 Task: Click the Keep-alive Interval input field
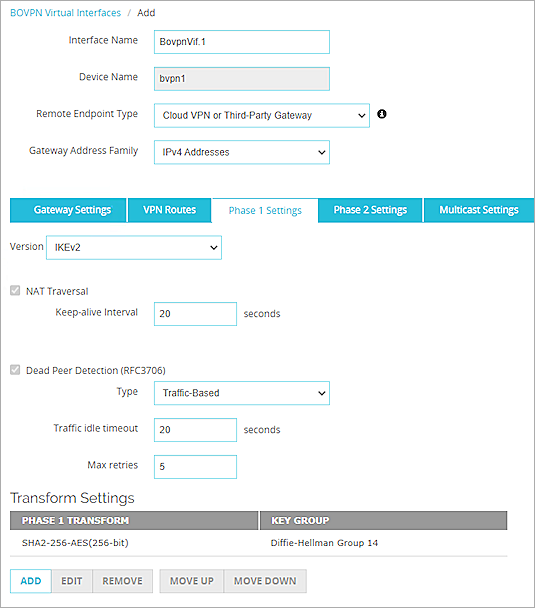coord(195,314)
